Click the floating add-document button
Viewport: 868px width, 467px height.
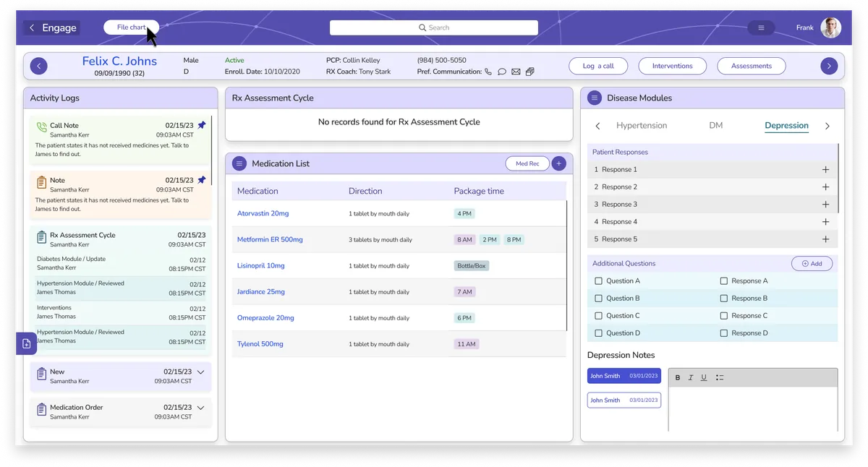pyautogui.click(x=26, y=343)
